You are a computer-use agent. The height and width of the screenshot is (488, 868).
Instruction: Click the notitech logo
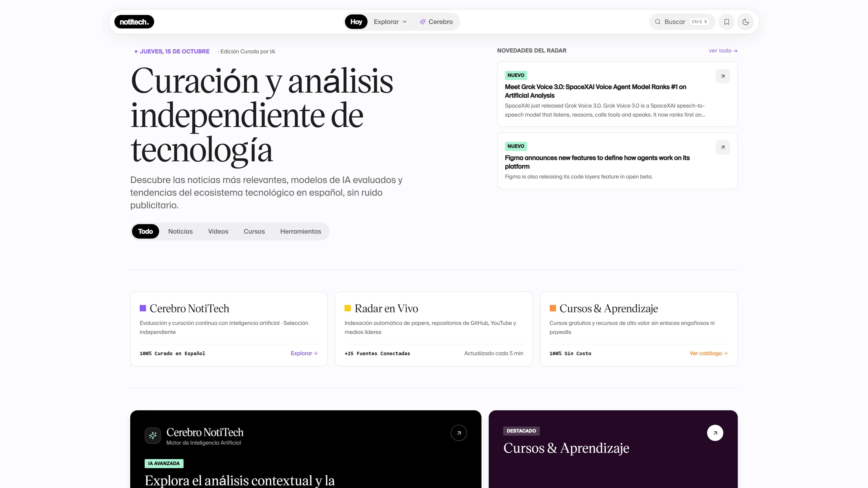(134, 22)
